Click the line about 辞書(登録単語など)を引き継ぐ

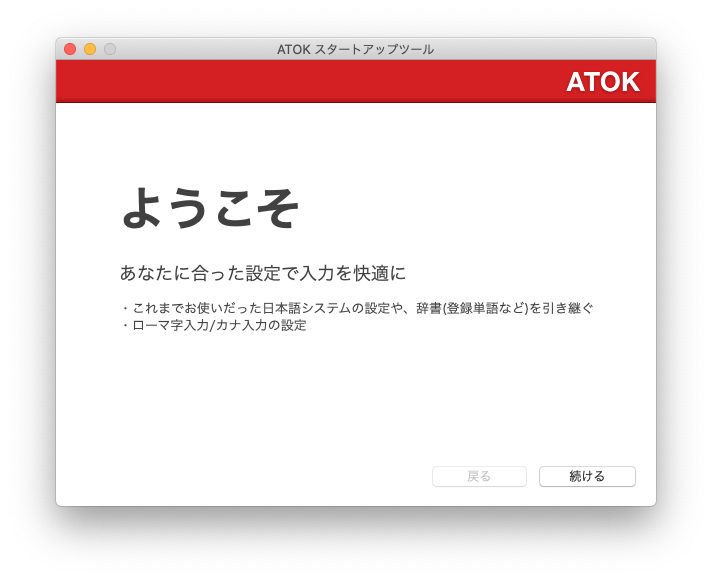[x=357, y=308]
